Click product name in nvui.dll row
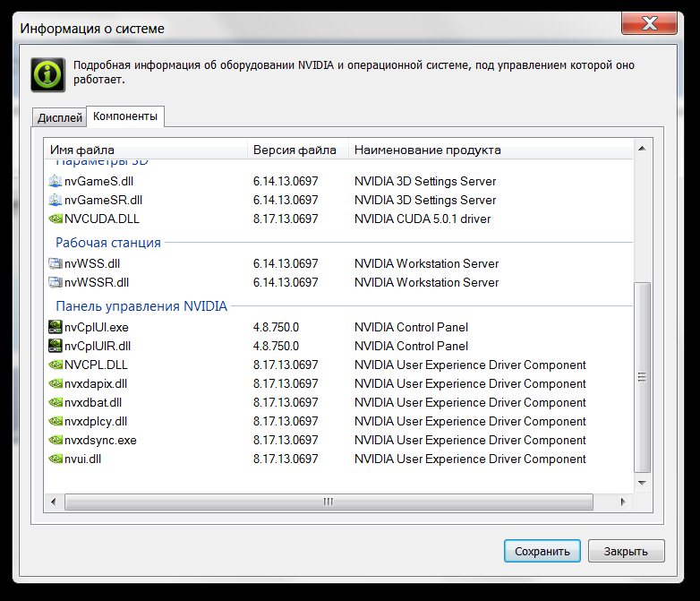 point(470,459)
